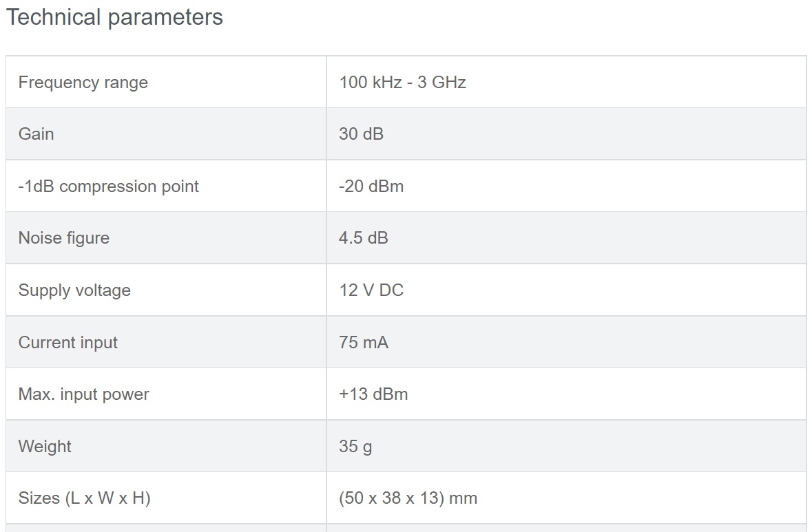Screen dimensions: 812x532
Task: Click the Technical parameters heading
Action: coord(114,17)
